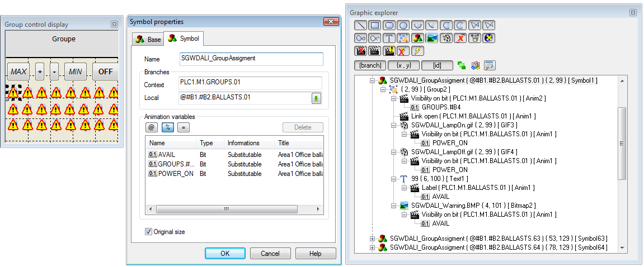644x267 pixels.
Task: Click the magnifier search icon in Graphic explorer
Action: (x=490, y=65)
